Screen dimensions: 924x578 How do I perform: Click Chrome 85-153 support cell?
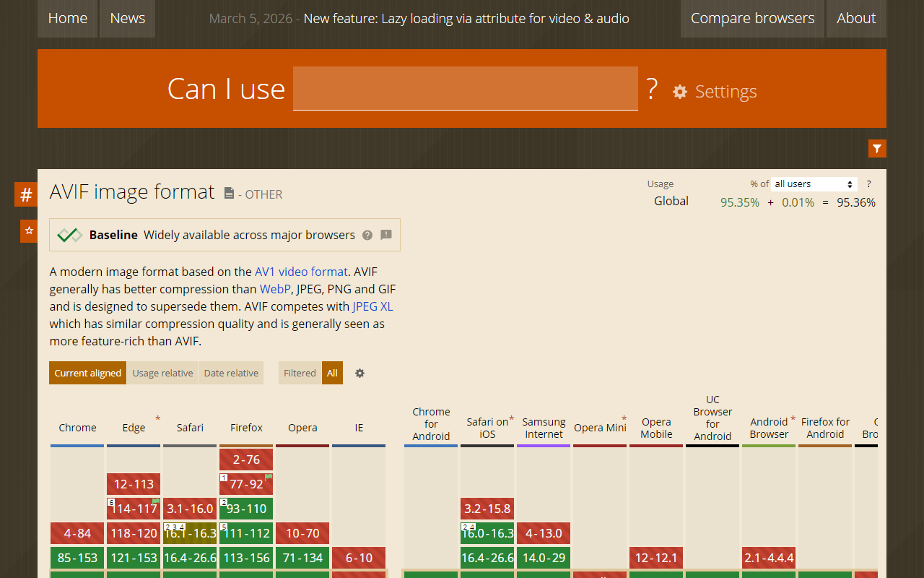(77, 558)
